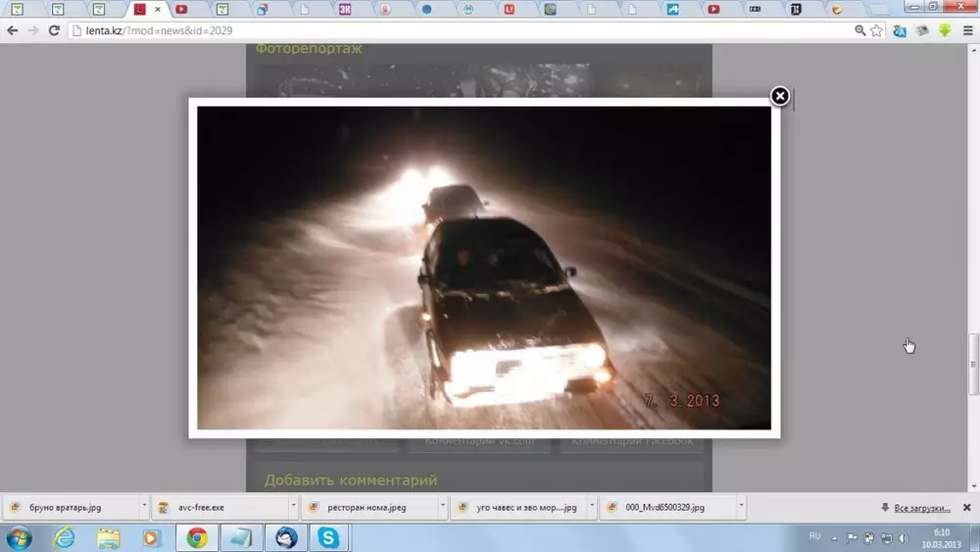Screen dimensions: 980x552
Task: Click the 'Все загрузки' show all downloads link
Action: (920, 508)
